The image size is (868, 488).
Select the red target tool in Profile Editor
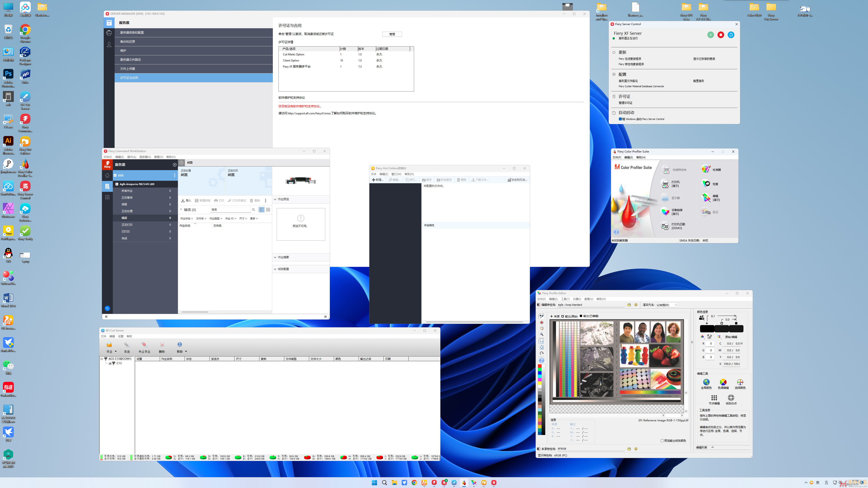pyautogui.click(x=542, y=322)
